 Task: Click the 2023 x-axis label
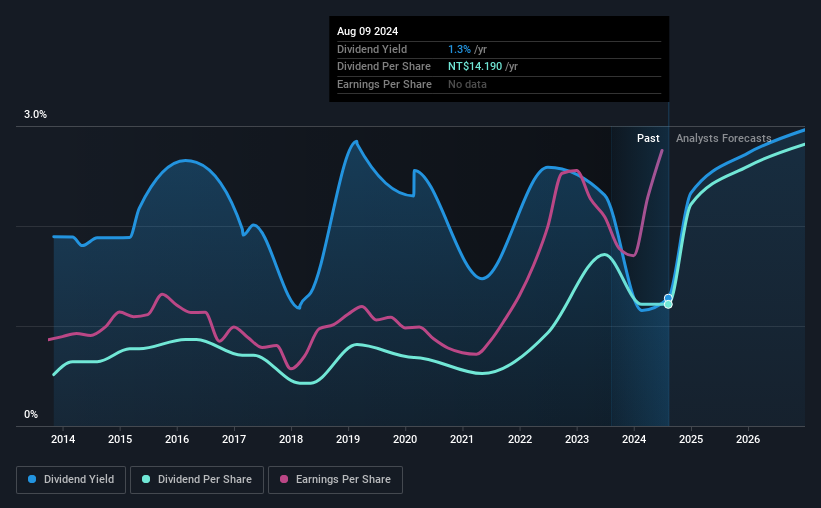[577, 439]
